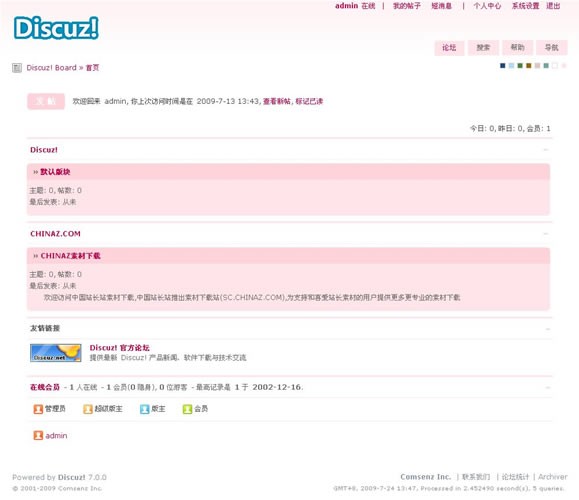Open the CHINAZ.COM category heading
The image size is (579, 500).
click(55, 234)
